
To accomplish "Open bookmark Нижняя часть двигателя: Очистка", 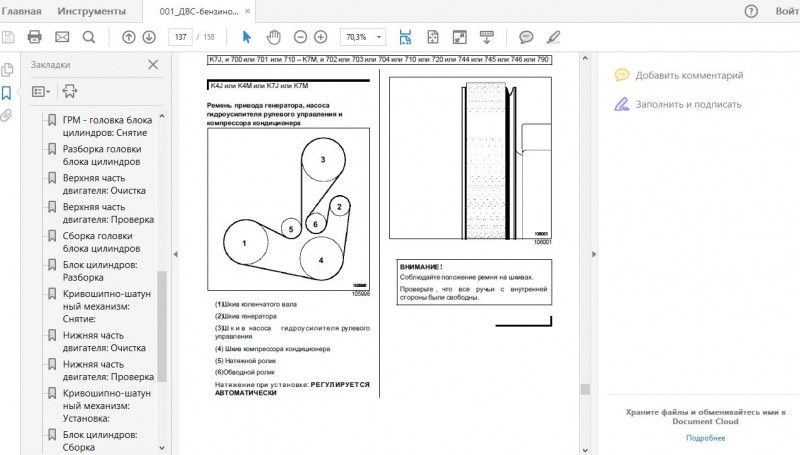I will [x=104, y=342].
